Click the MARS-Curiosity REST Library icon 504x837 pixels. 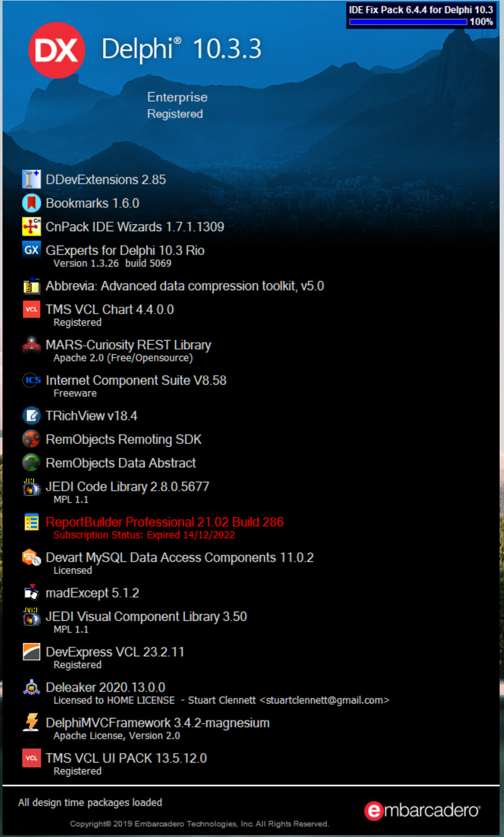[x=31, y=345]
